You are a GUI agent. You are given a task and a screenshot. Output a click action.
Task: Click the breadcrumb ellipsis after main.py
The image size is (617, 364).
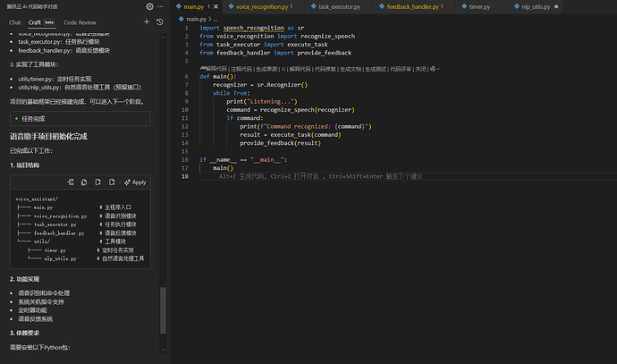[215, 19]
